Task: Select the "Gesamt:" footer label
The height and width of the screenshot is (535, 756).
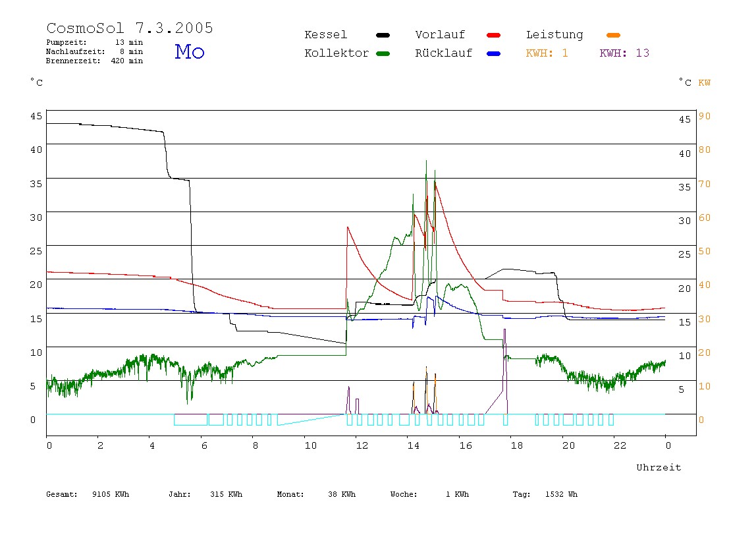Action: coord(62,494)
